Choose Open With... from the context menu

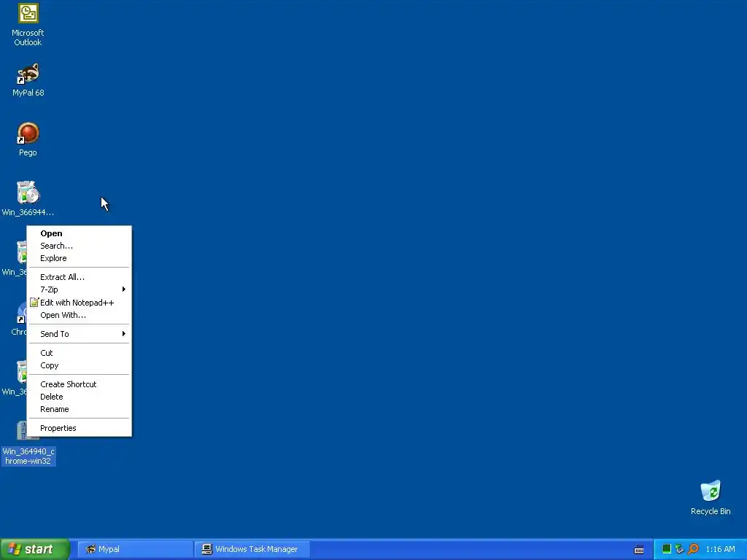(x=80, y=315)
